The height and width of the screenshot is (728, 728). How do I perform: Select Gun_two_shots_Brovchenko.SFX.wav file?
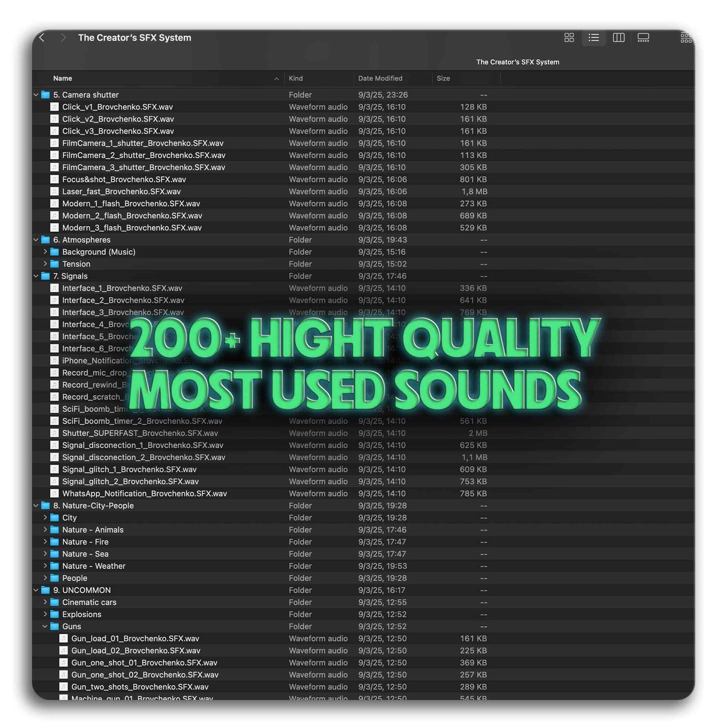click(140, 687)
